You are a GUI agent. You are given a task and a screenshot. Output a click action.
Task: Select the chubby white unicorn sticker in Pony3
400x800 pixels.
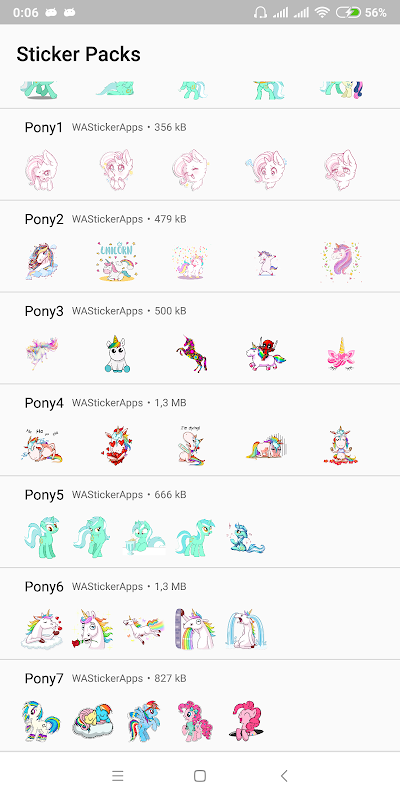[x=115, y=354]
